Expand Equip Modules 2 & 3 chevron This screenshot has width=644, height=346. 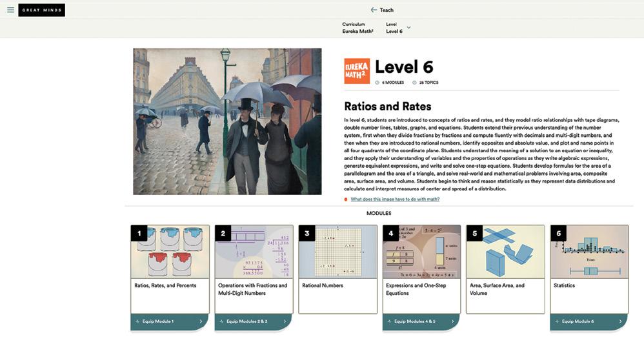point(285,321)
